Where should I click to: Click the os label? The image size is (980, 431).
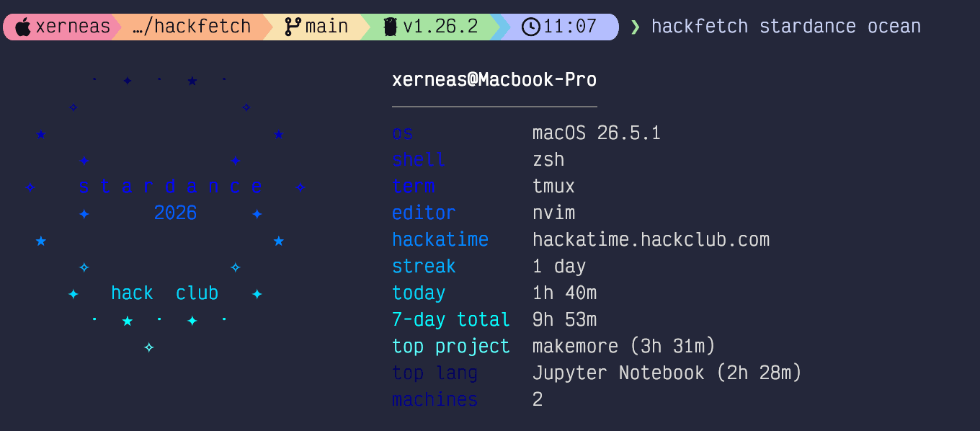(x=403, y=133)
